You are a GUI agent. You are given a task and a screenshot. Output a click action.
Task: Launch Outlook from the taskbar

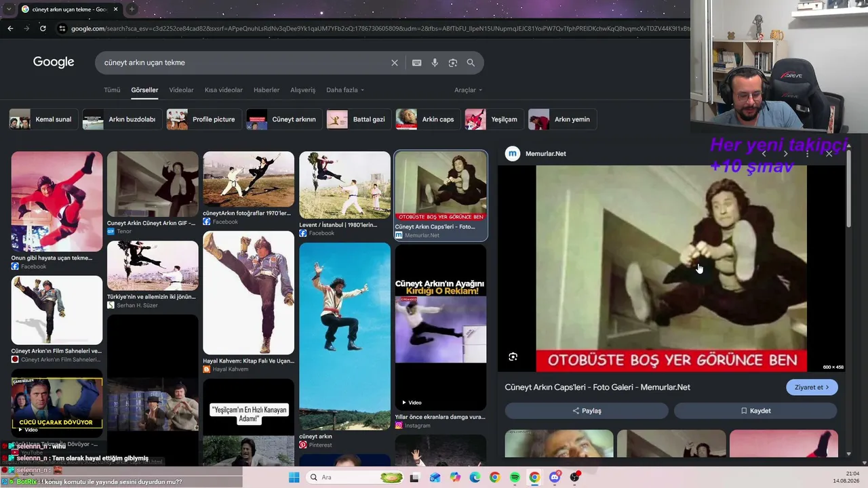[435, 477]
